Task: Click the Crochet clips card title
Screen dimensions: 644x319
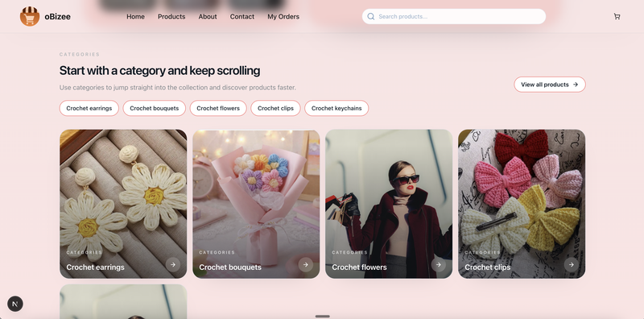Action: tap(488, 267)
